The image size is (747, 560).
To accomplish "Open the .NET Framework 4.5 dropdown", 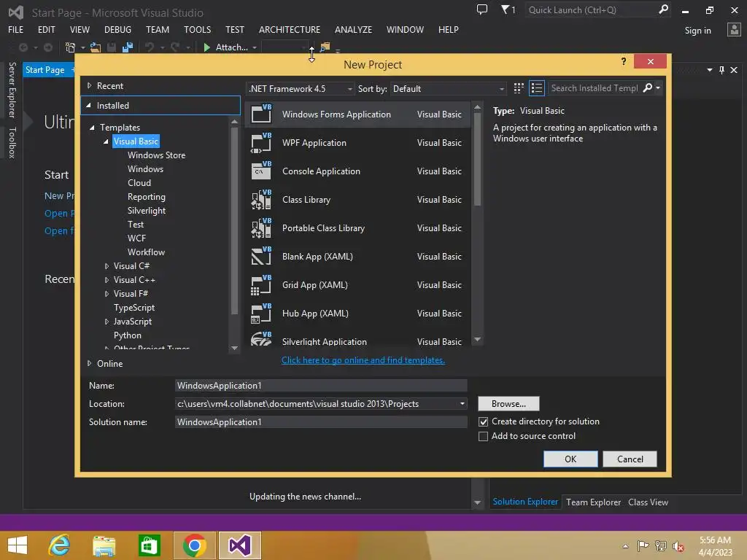I will [300, 88].
